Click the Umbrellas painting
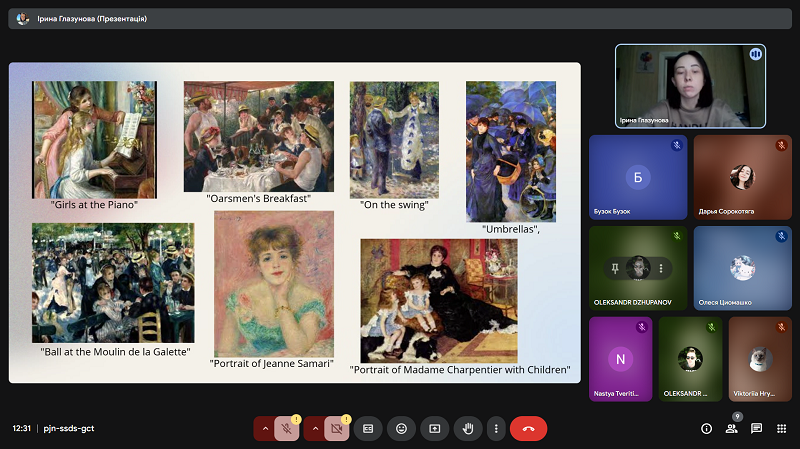Screen dimensions: 800x449 point(511,152)
